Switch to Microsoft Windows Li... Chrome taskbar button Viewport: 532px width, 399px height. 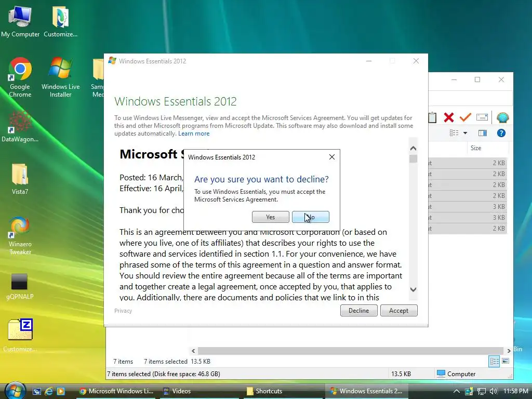click(x=116, y=391)
